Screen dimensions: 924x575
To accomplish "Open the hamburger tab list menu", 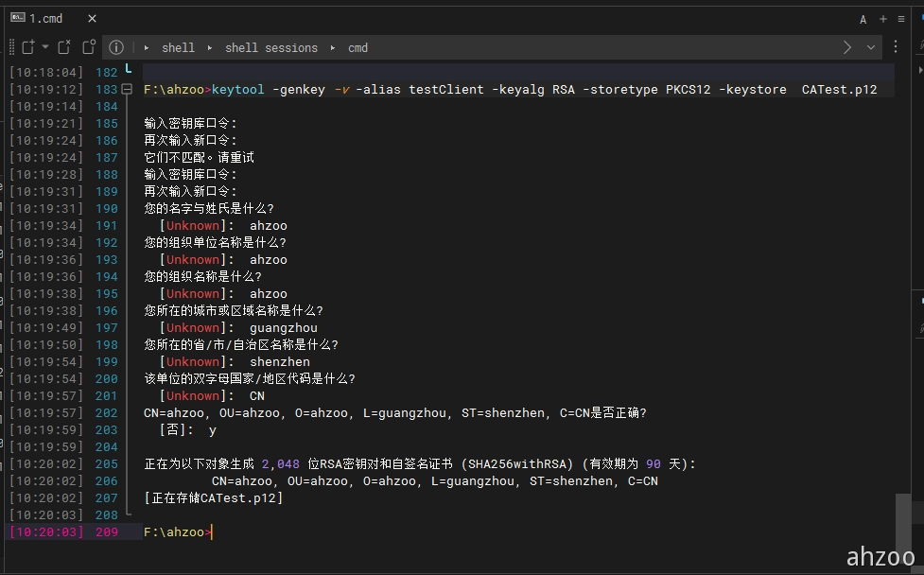I will [902, 19].
